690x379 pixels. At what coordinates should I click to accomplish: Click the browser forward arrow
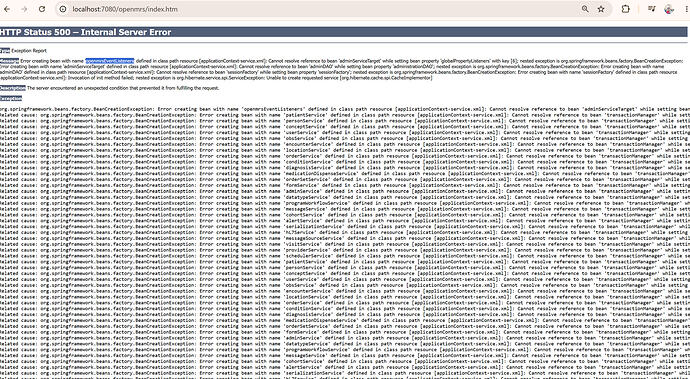point(24,9)
